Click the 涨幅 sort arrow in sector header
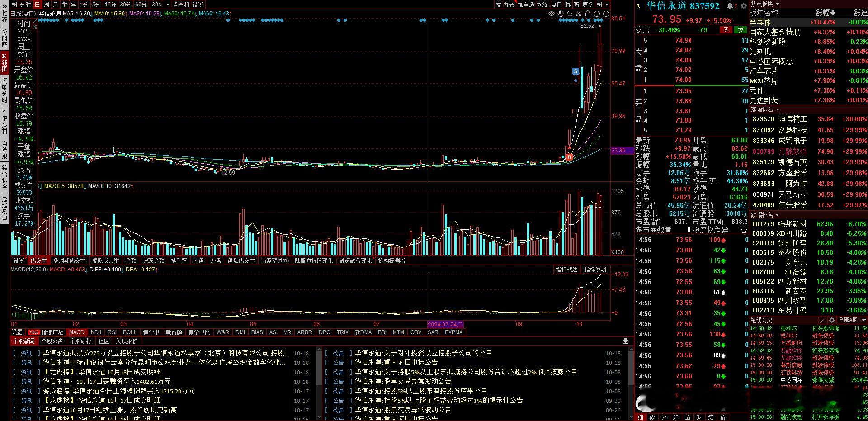 (833, 13)
